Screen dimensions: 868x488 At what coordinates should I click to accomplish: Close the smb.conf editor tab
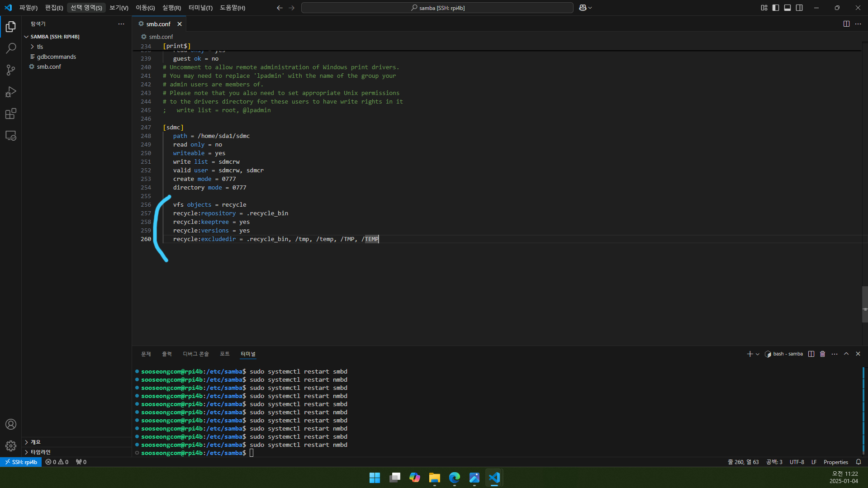click(x=180, y=24)
